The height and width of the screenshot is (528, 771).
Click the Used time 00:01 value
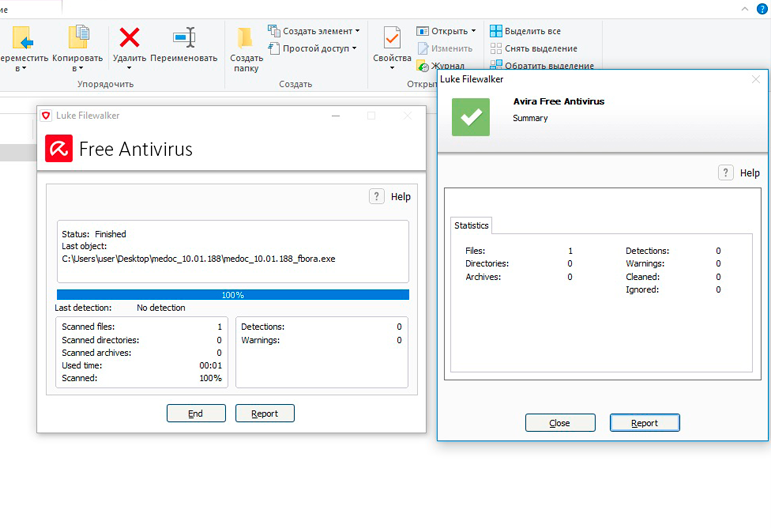pyautogui.click(x=210, y=366)
